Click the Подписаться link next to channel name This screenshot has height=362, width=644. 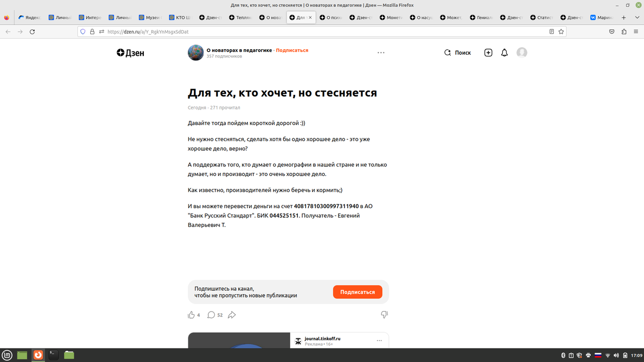pos(292,50)
